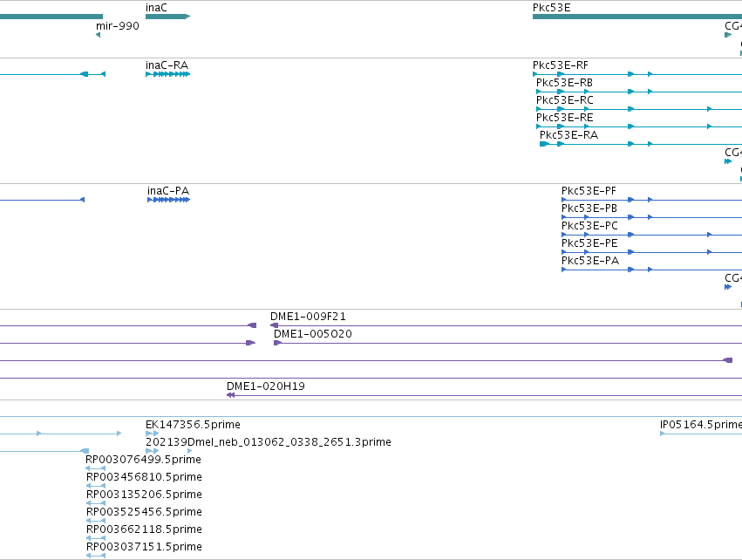Click the DME1-005O20 right-pointing start marker
Image resolution: width=742 pixels, height=560 pixels.
tap(278, 343)
